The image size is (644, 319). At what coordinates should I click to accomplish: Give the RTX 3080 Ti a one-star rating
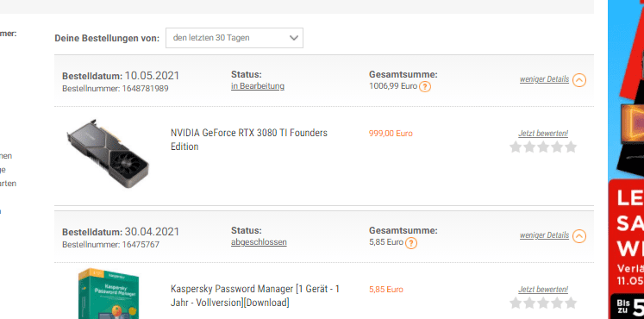[x=516, y=147]
